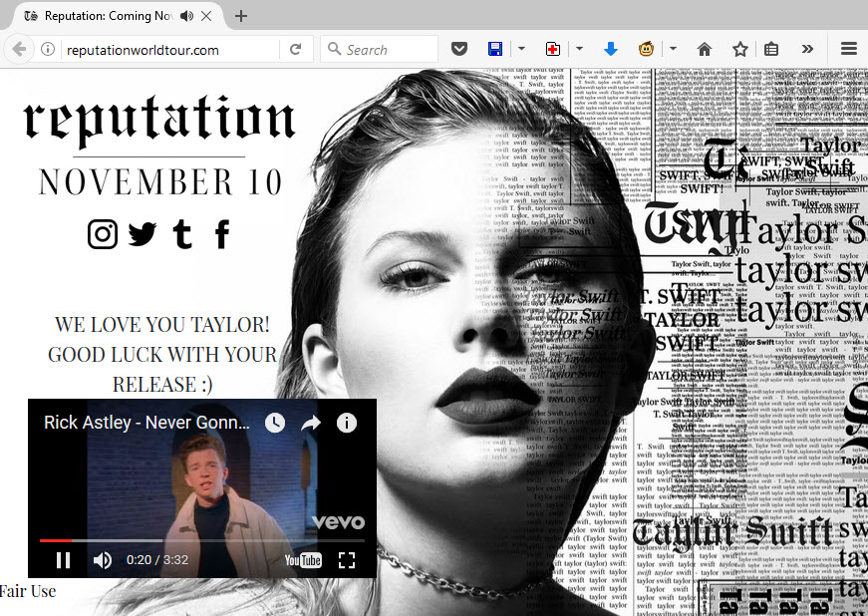Screen dimensions: 868x616
Task: Click the Rick Astley video title link
Action: click(146, 423)
